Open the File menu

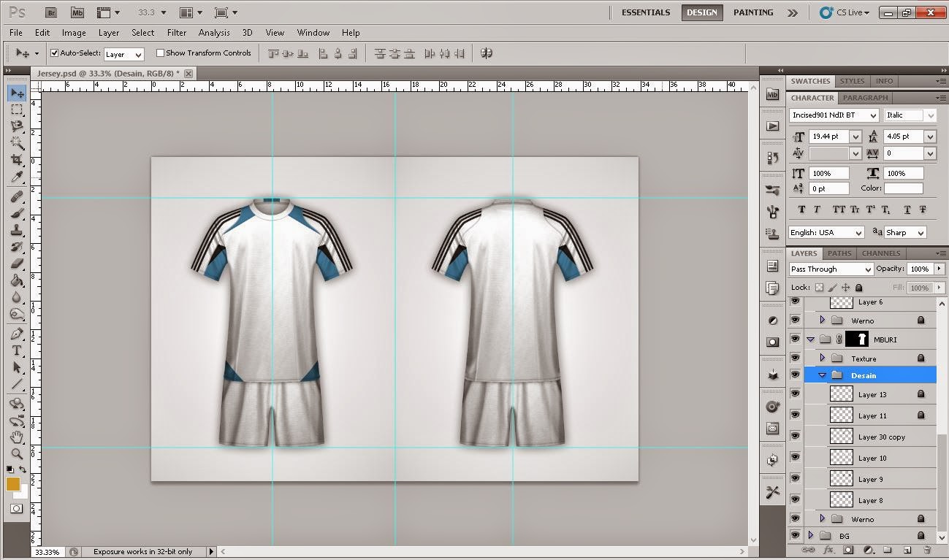tap(16, 33)
